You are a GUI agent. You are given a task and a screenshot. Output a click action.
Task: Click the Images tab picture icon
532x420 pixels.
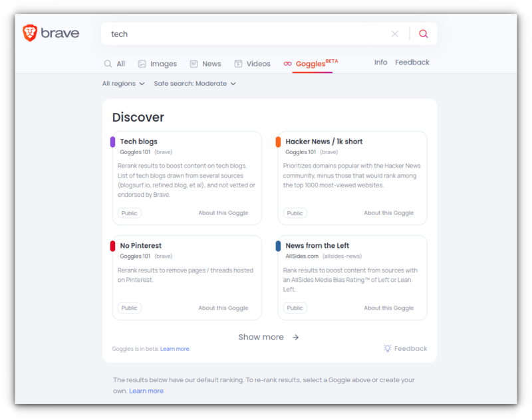tap(141, 63)
